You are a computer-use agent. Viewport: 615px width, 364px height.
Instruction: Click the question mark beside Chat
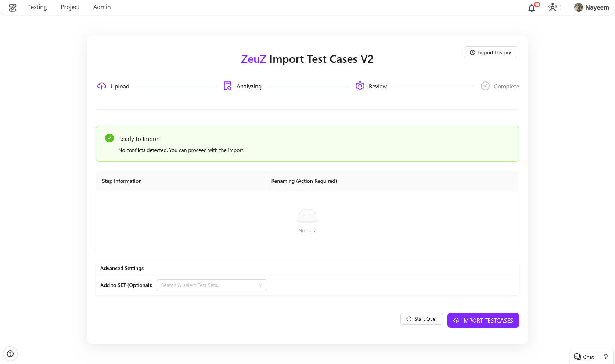coord(606,357)
